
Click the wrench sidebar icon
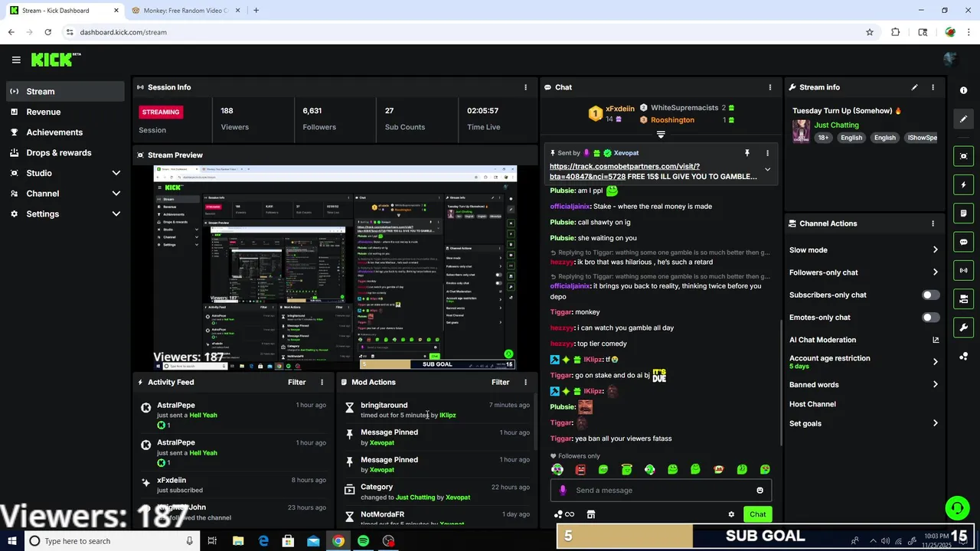(963, 328)
